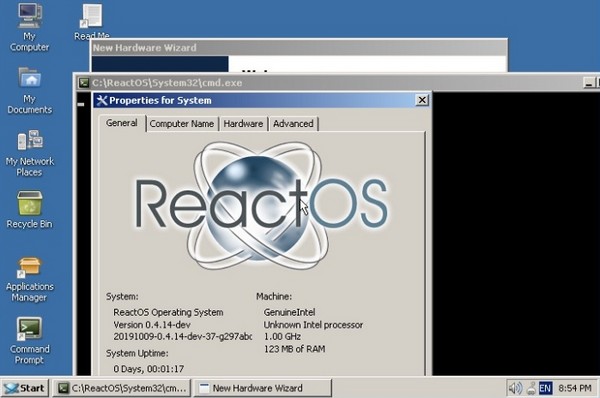
Task: Open the EN keyboard language indicator
Action: coord(545,388)
